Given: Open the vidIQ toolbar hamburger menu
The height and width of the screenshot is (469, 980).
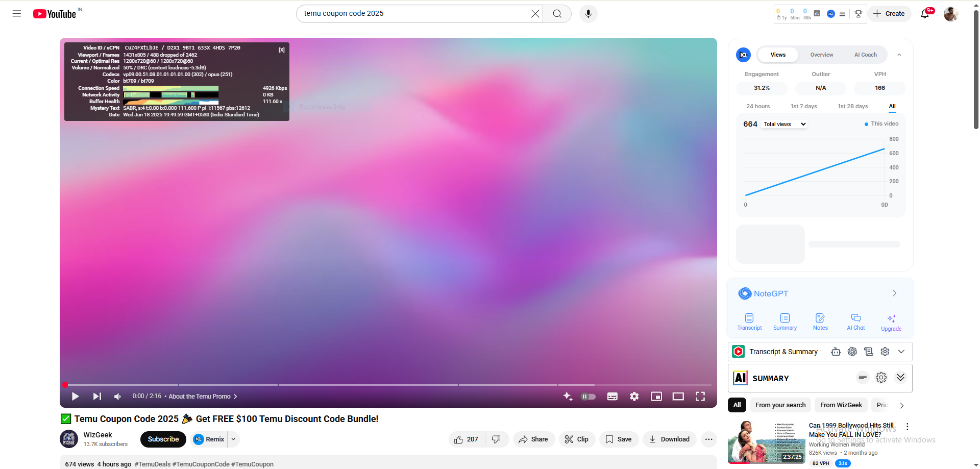Looking at the screenshot, I should [842, 14].
